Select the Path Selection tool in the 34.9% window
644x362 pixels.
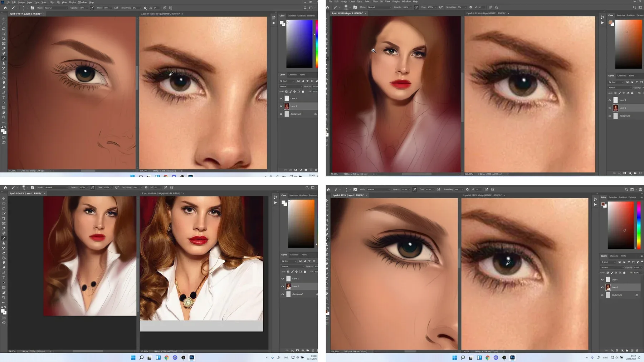click(x=4, y=282)
